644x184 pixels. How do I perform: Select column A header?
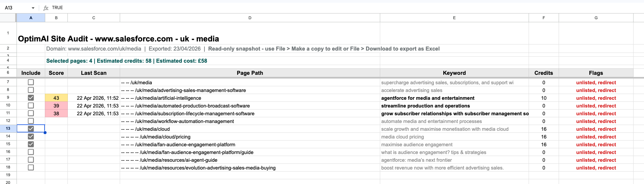tap(31, 18)
